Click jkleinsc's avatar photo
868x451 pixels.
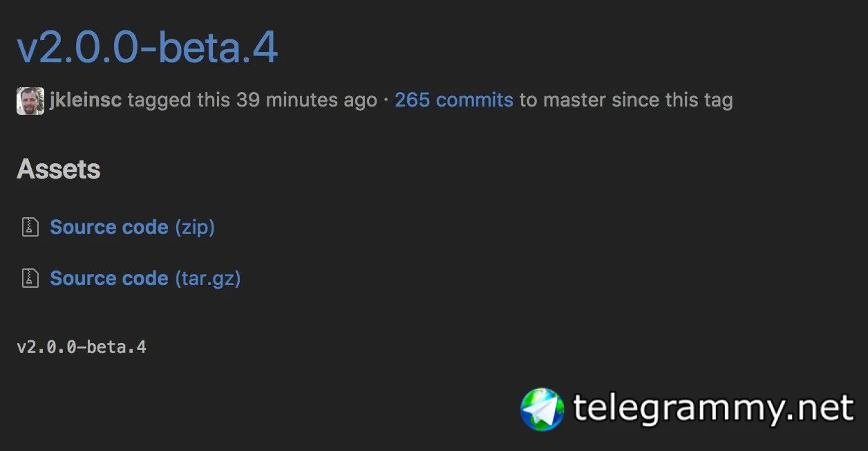click(30, 101)
